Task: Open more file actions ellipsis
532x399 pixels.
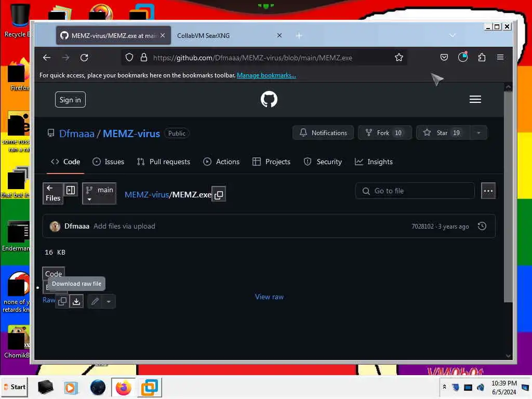Action: (x=488, y=191)
